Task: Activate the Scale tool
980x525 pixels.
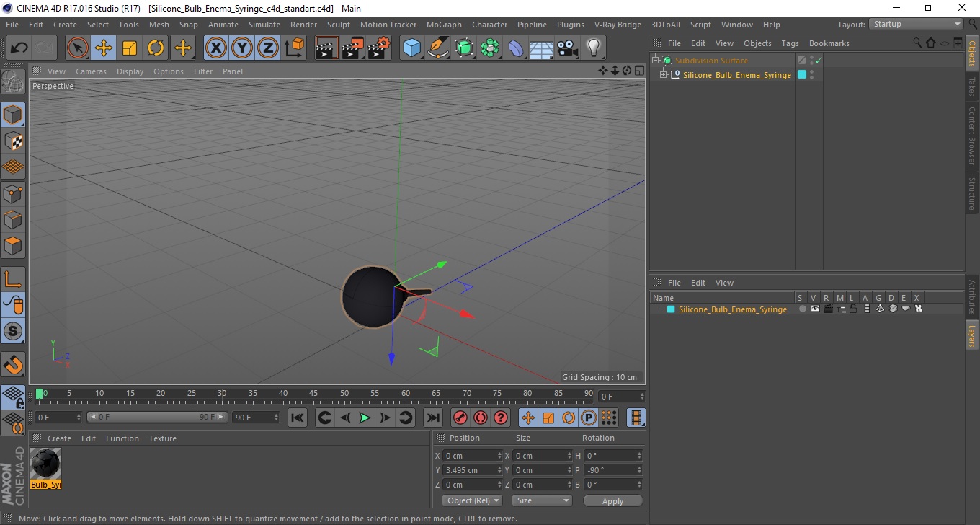Action: point(130,48)
